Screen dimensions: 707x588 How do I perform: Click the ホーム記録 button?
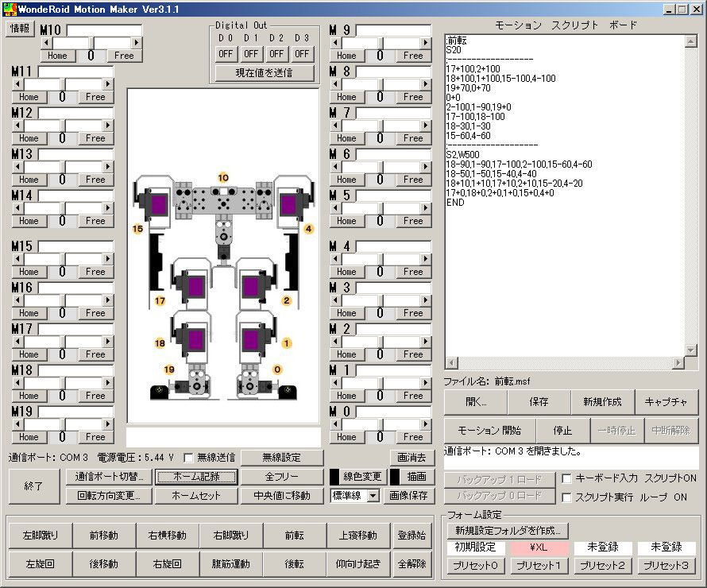click(196, 477)
